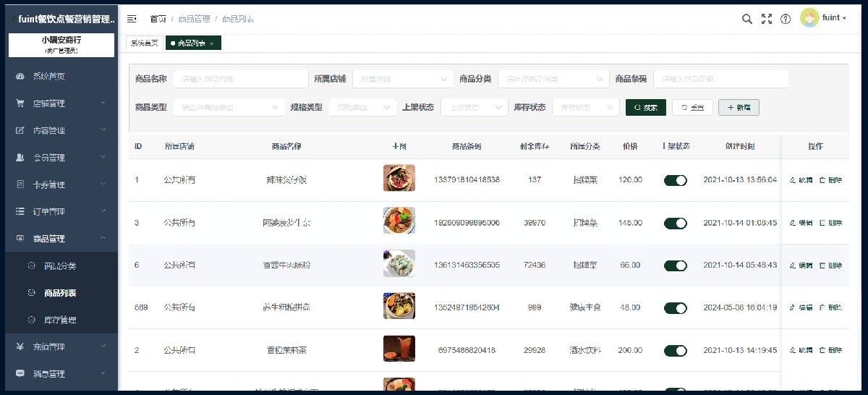Open the 规格类型 dropdown filter

tap(362, 107)
